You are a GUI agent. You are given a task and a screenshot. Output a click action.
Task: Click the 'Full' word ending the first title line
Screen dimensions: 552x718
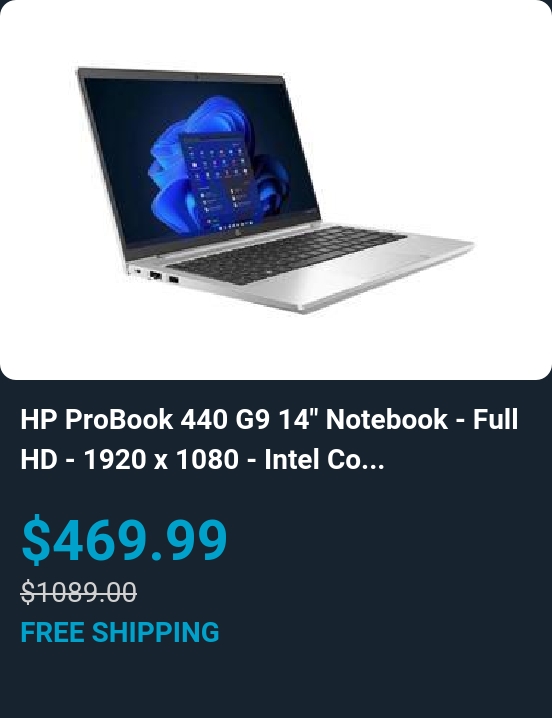[x=496, y=419]
